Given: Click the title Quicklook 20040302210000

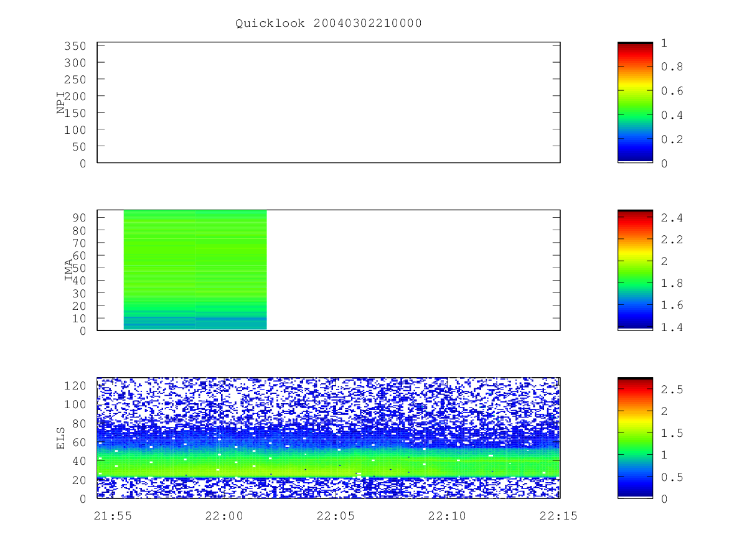Looking at the screenshot, I should tap(329, 24).
